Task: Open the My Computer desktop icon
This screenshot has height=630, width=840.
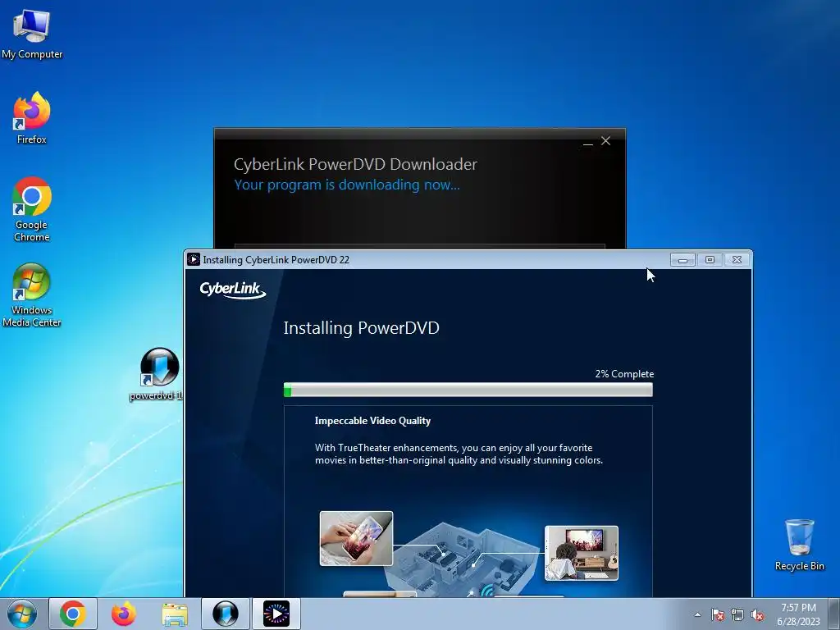Action: (32, 34)
